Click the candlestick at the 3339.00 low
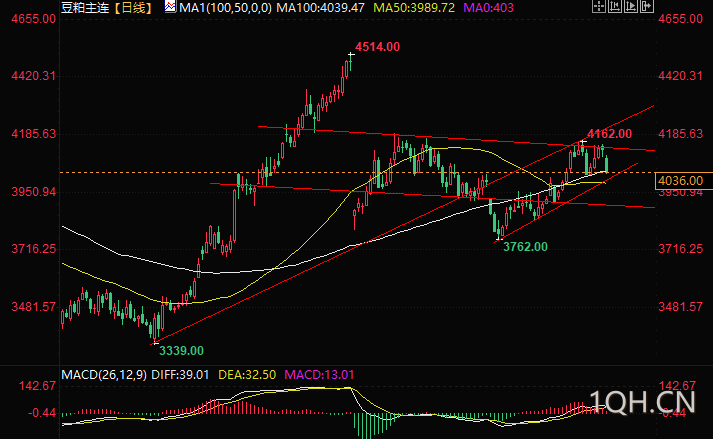Viewport: 713px width, 439px height. [x=155, y=327]
